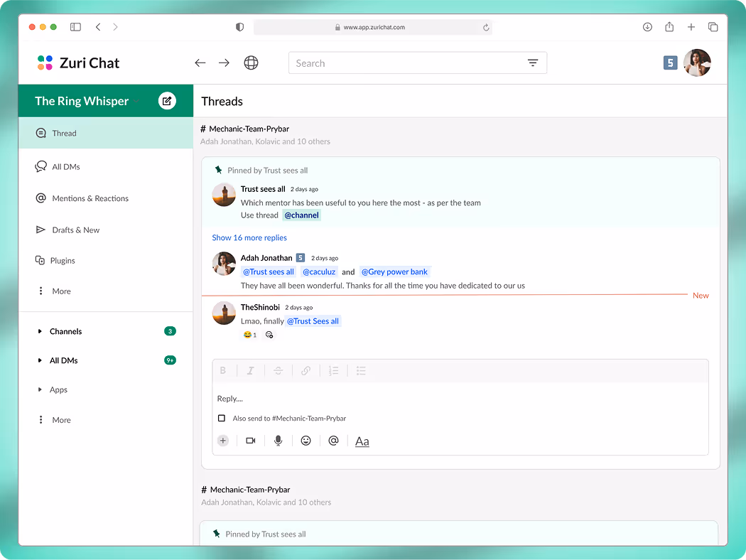Viewport: 746px width, 560px height.
Task: Click the pin icon in first pinned banner
Action: click(218, 170)
